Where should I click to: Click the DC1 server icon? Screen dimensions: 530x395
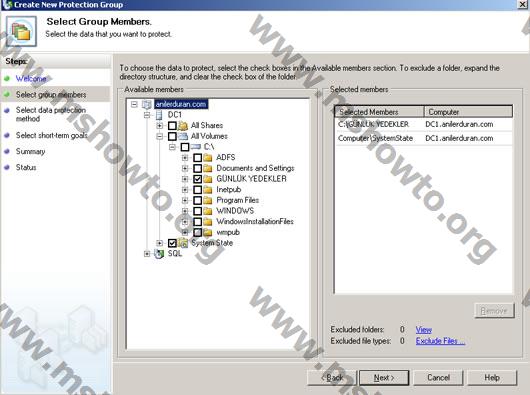159,115
